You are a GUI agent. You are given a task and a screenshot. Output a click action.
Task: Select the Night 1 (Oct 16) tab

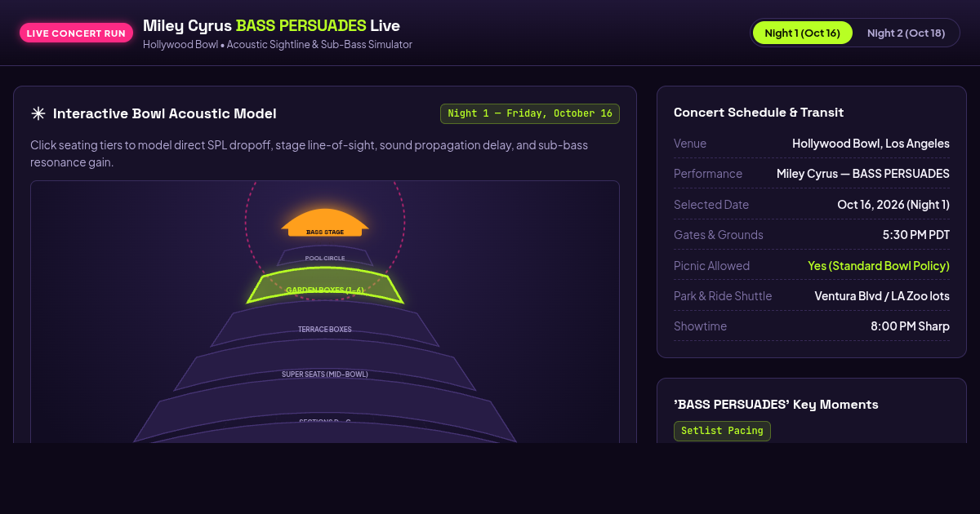point(802,33)
